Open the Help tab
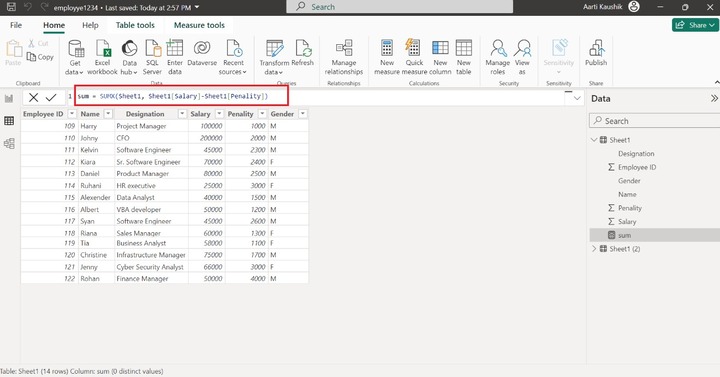The width and height of the screenshot is (720, 377). click(90, 25)
